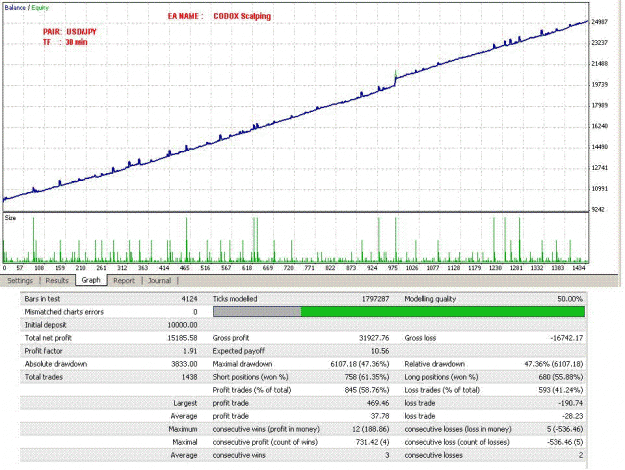Select the Long positions value 680 (55.88%)
The width and height of the screenshot is (625, 470).
coord(560,377)
